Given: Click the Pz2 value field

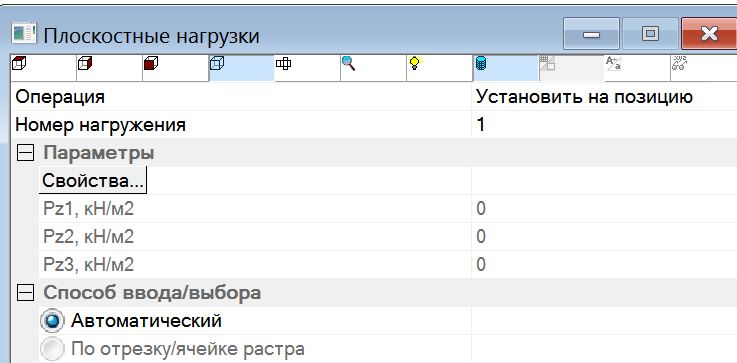Looking at the screenshot, I should coord(604,237).
